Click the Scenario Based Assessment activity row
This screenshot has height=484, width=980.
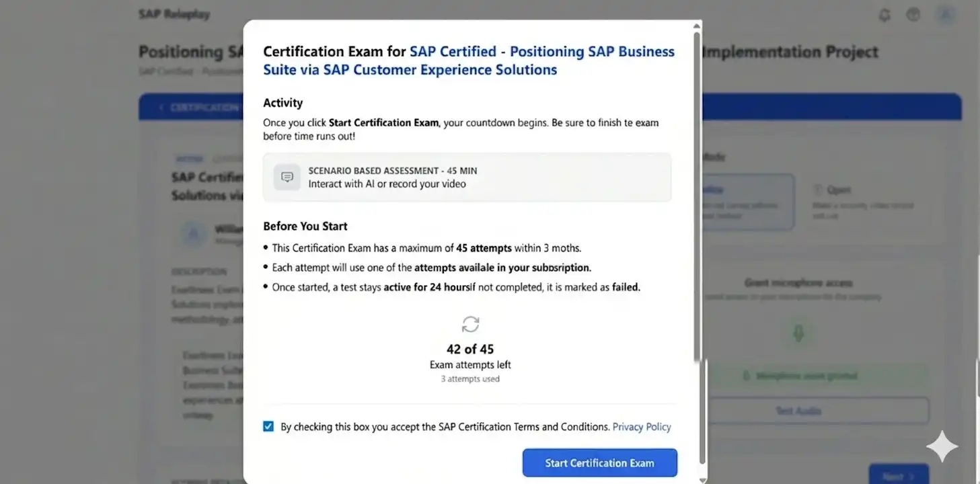tap(467, 177)
